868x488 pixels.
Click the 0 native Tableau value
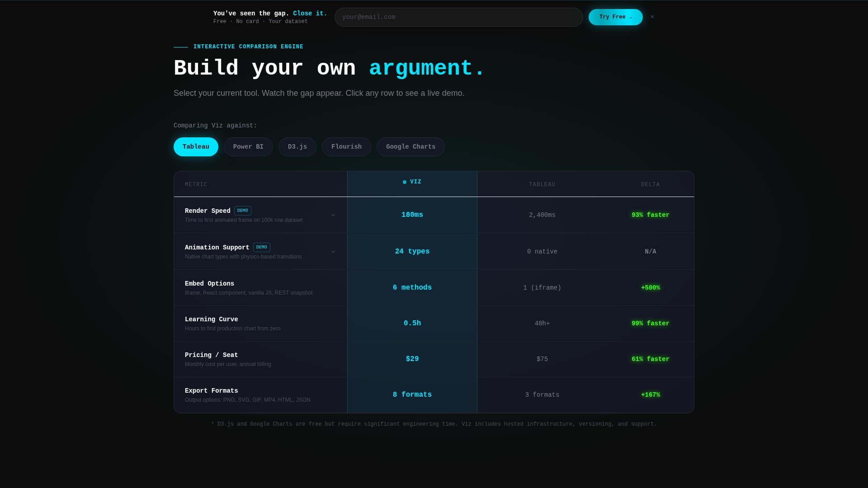[542, 252]
